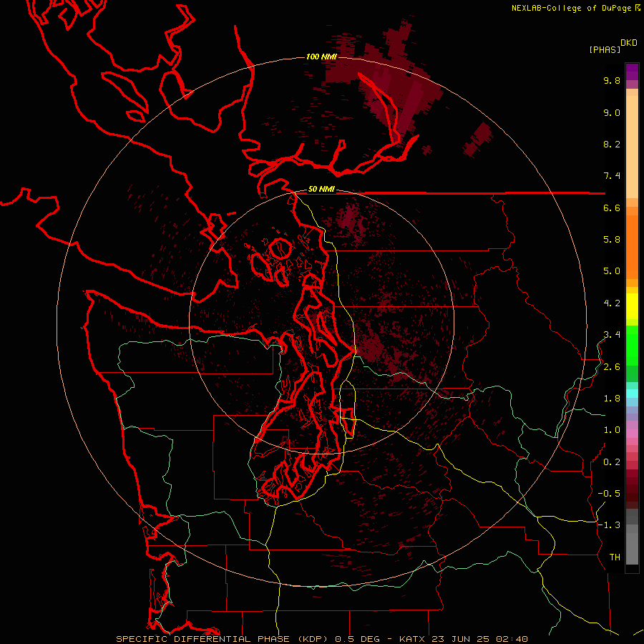The image size is (644, 644).
Task: Click the 5.8 legend value
Action: click(612, 240)
